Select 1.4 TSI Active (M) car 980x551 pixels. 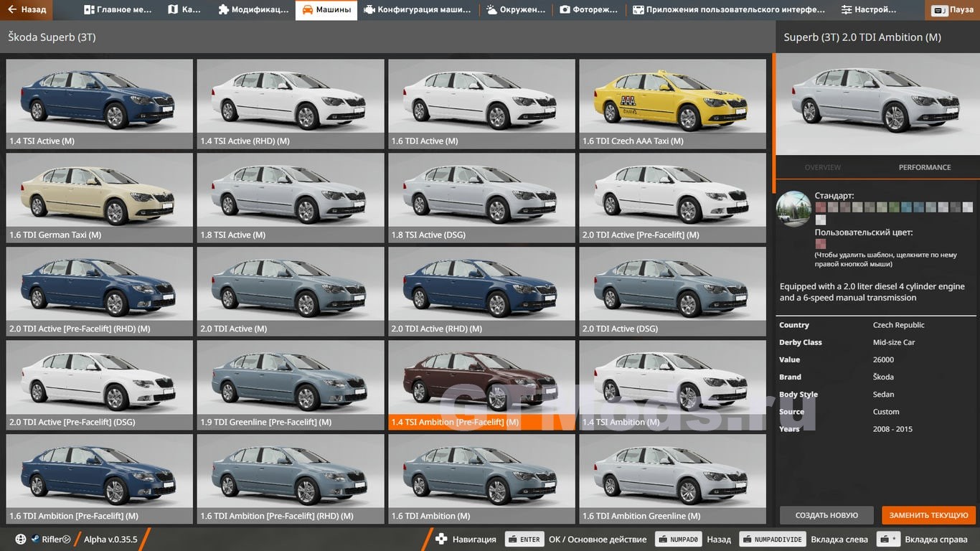[x=100, y=104]
